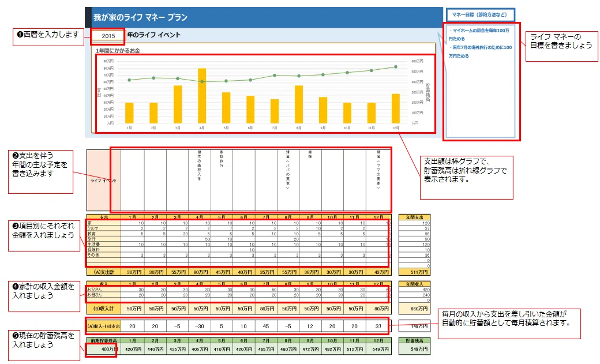Viewport: 600px width, 364px height.
Task: Click the マネー目標（節約方法など） header box
Action: point(480,15)
